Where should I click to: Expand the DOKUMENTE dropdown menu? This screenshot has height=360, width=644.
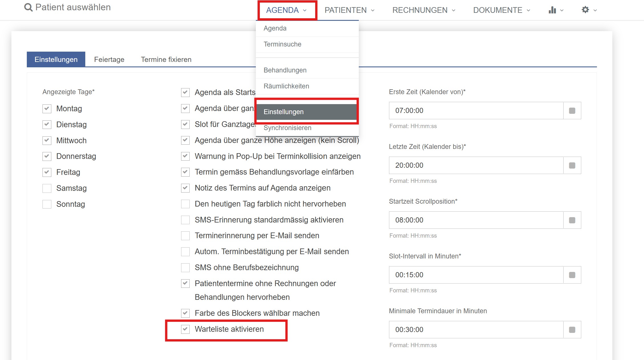pyautogui.click(x=502, y=10)
